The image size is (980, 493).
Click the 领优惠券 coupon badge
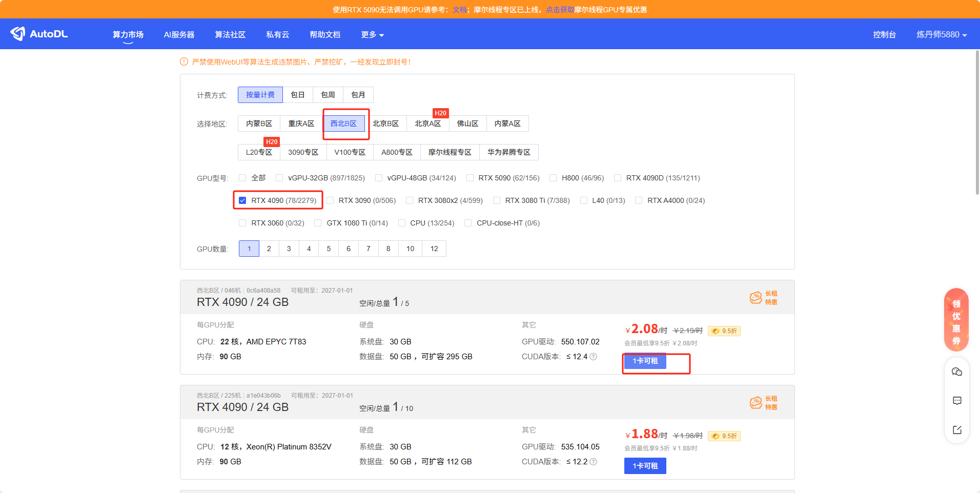(956, 320)
